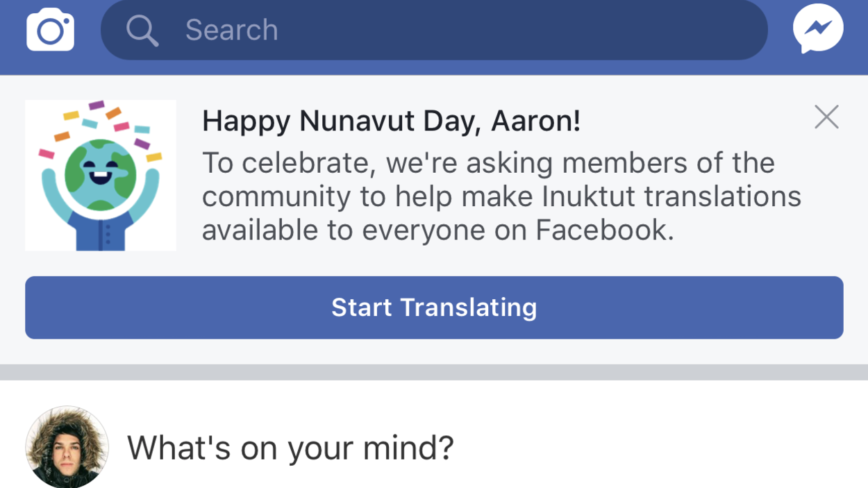
Task: Dismiss the Nunavut Day banner
Action: 826,117
